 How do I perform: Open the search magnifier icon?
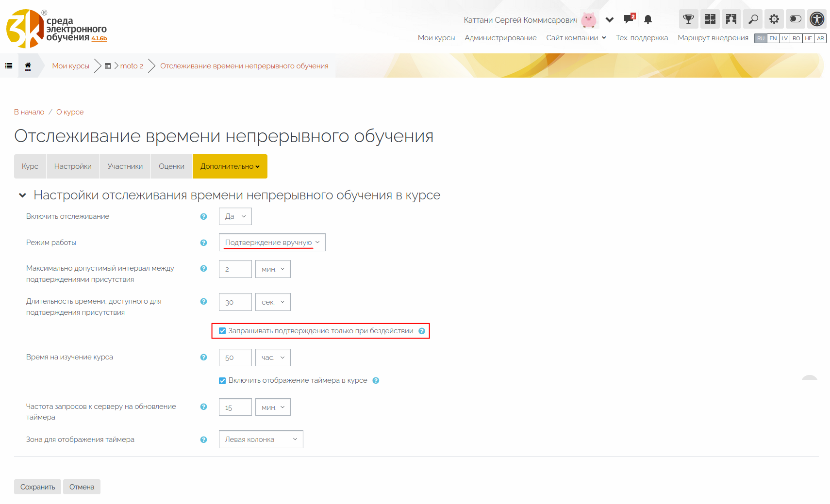[x=753, y=19]
